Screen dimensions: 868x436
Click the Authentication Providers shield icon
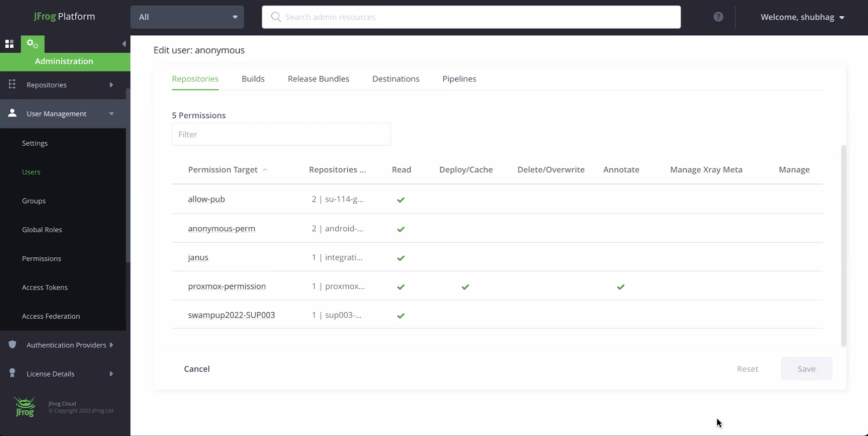pos(12,344)
